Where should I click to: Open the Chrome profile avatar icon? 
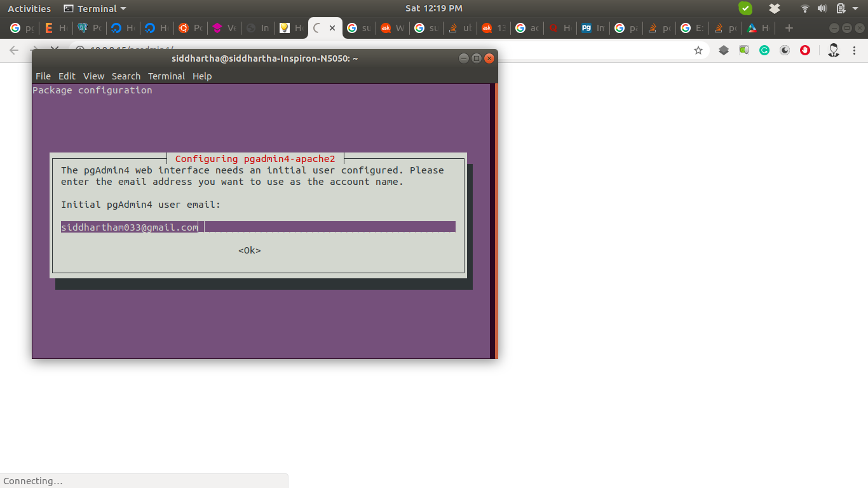[x=834, y=50]
